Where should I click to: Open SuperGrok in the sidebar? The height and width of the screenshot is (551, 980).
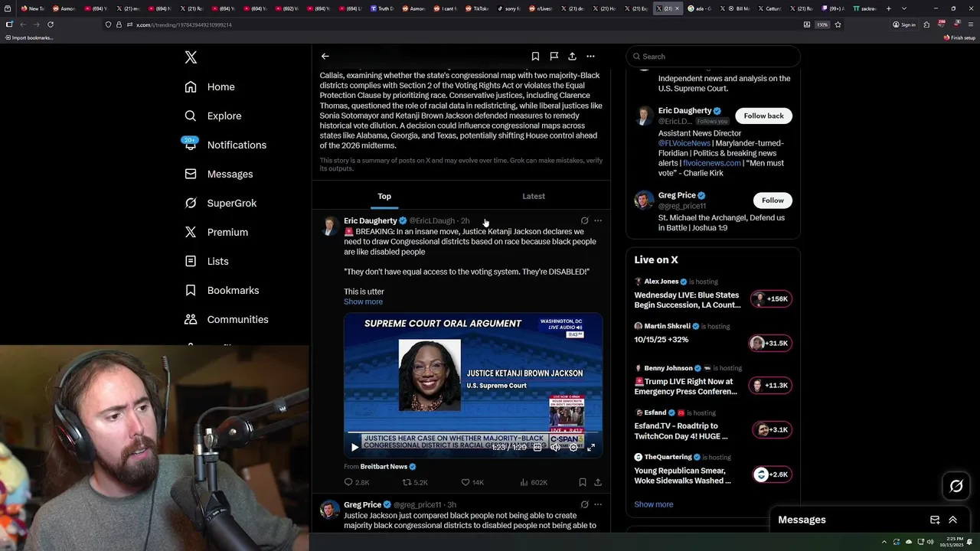[220, 203]
